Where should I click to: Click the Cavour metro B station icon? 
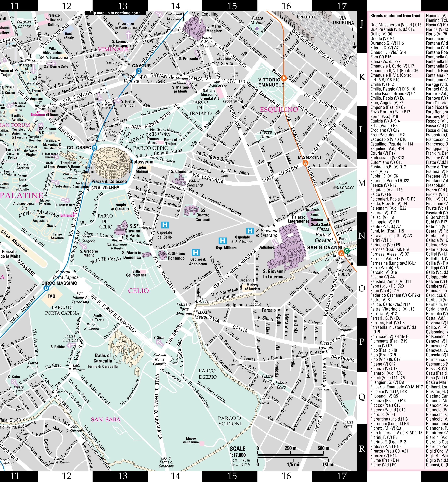(x=139, y=71)
